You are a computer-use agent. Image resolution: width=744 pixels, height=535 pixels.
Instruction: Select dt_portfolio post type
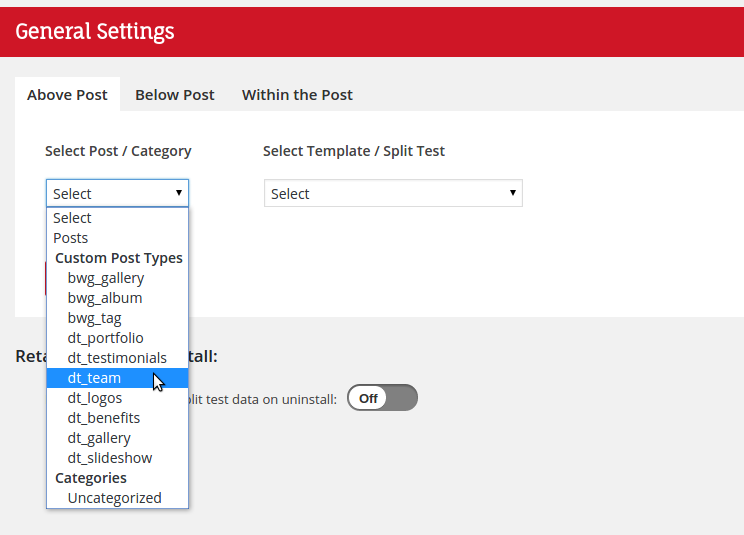(117, 338)
